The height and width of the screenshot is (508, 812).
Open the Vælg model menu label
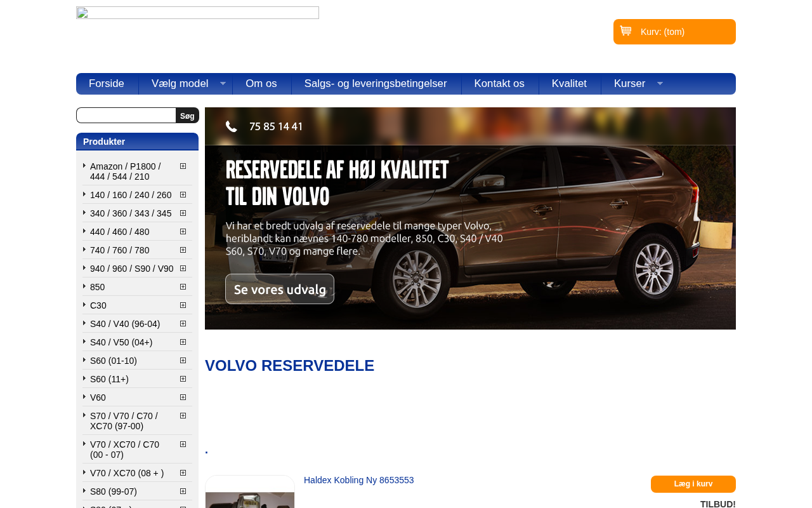[x=180, y=84]
